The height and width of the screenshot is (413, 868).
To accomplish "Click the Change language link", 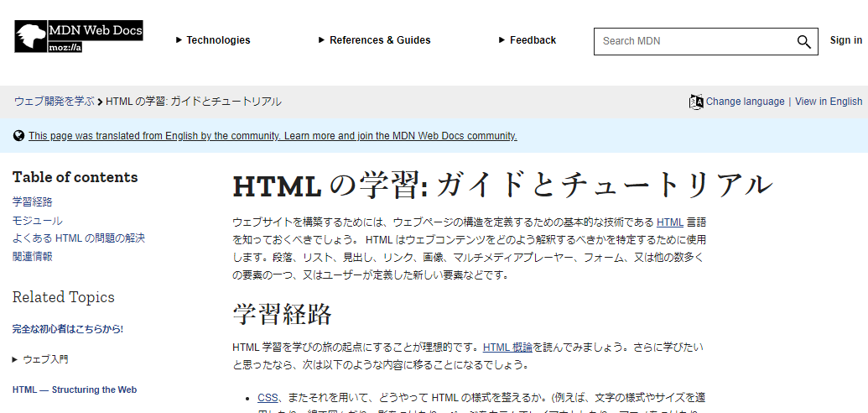I will pyautogui.click(x=745, y=102).
